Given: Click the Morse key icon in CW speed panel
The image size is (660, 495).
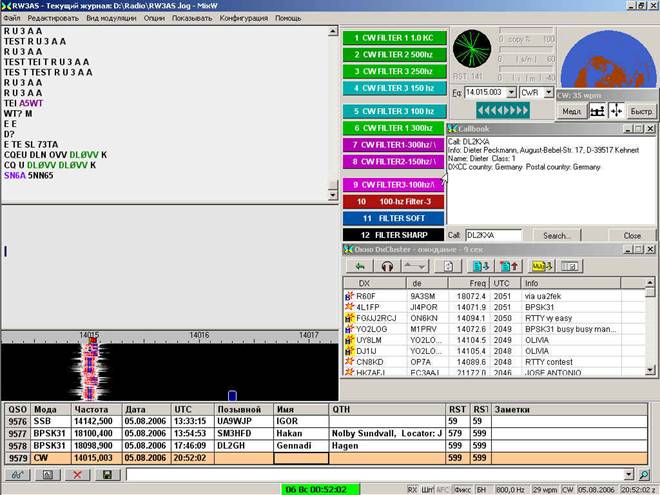Looking at the screenshot, I should (597, 111).
